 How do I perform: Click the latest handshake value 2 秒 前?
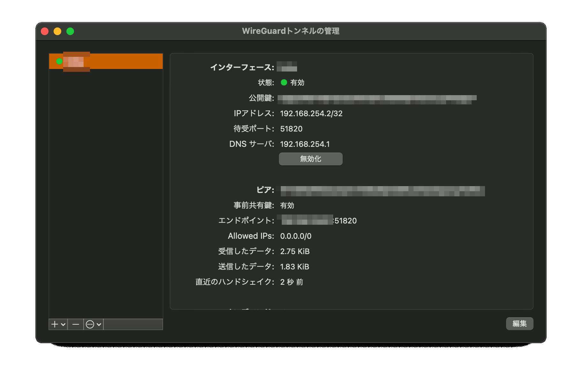coord(292,282)
